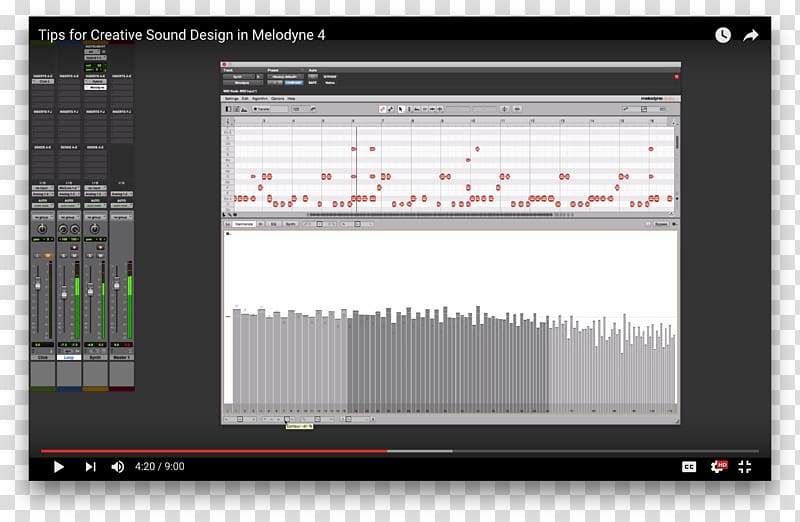The image size is (800, 522).
Task: Solo the Click track in the mixer
Action: (37, 256)
